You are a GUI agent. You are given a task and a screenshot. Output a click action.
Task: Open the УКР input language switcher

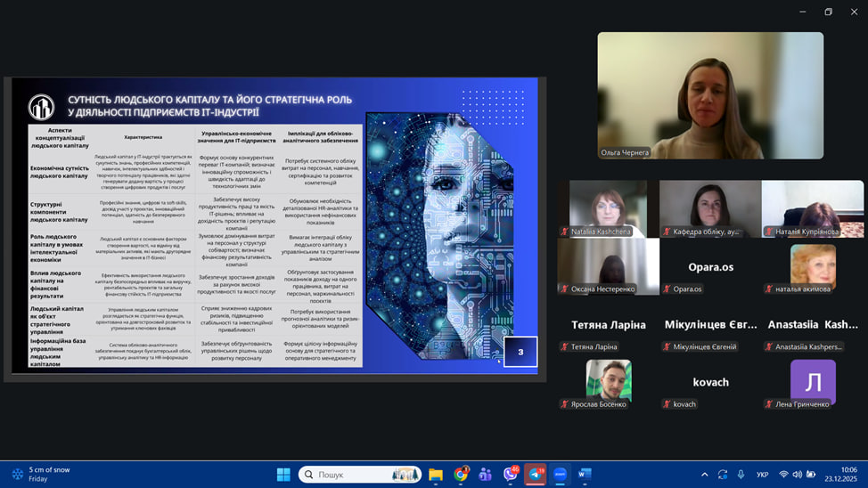coord(762,475)
